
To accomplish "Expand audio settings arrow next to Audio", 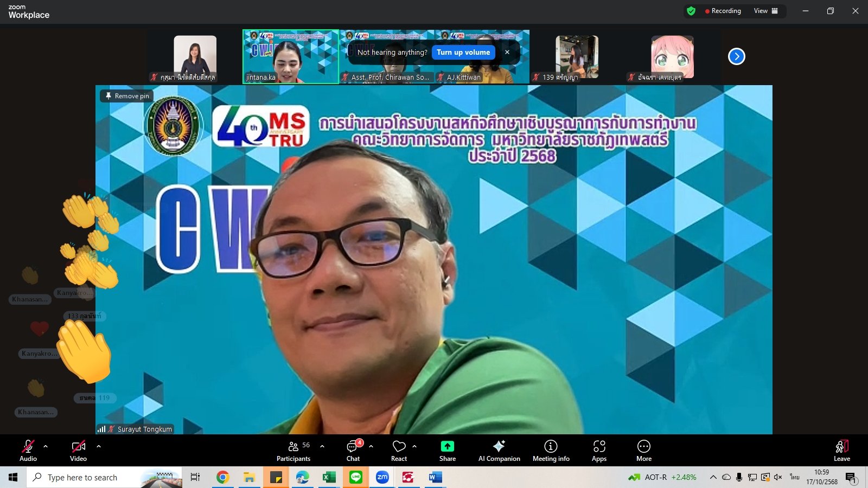I will point(46,446).
